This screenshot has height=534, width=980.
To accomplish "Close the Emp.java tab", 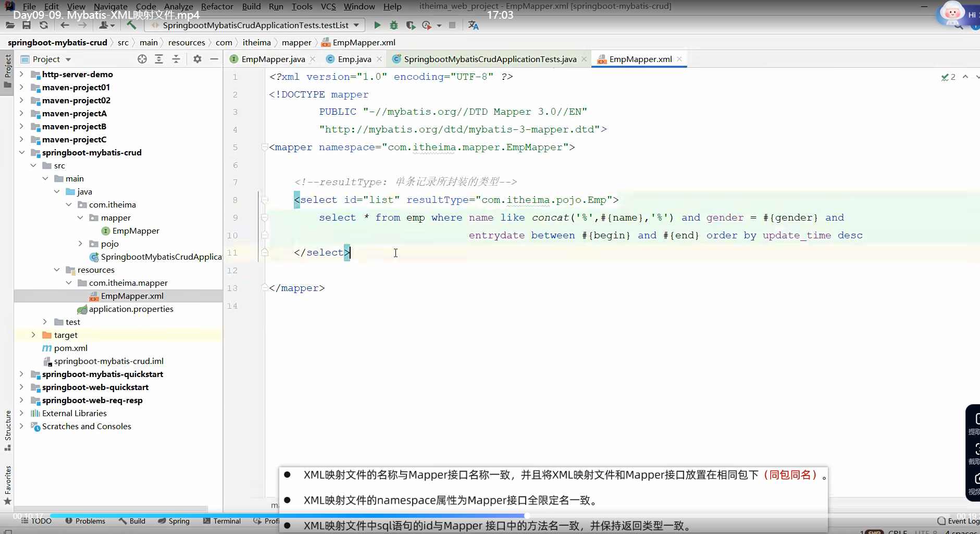I will [379, 59].
